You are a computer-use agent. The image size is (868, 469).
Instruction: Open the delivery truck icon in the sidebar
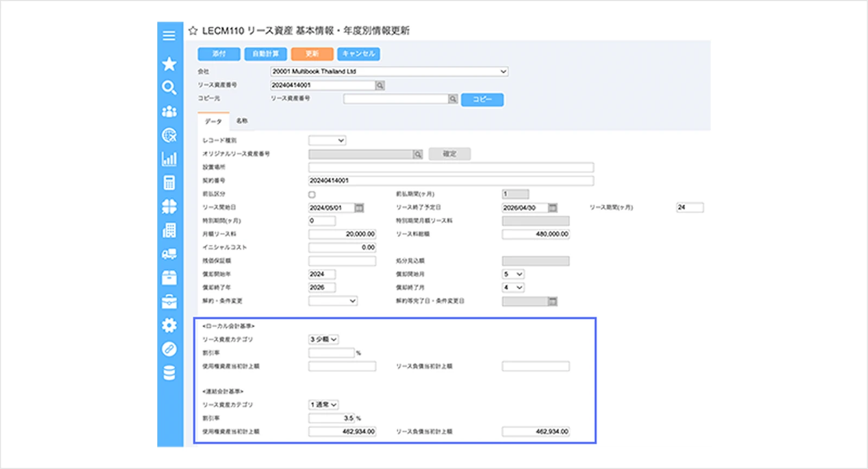click(169, 254)
